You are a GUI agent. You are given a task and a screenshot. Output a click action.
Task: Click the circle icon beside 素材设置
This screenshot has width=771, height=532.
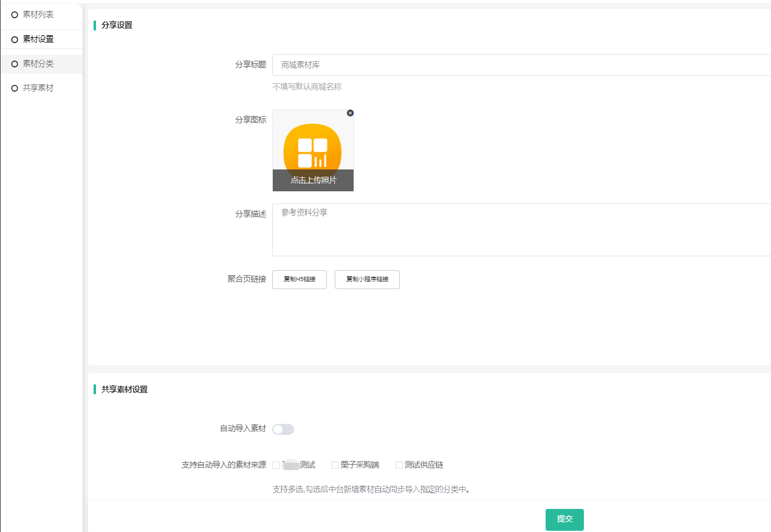(x=15, y=39)
